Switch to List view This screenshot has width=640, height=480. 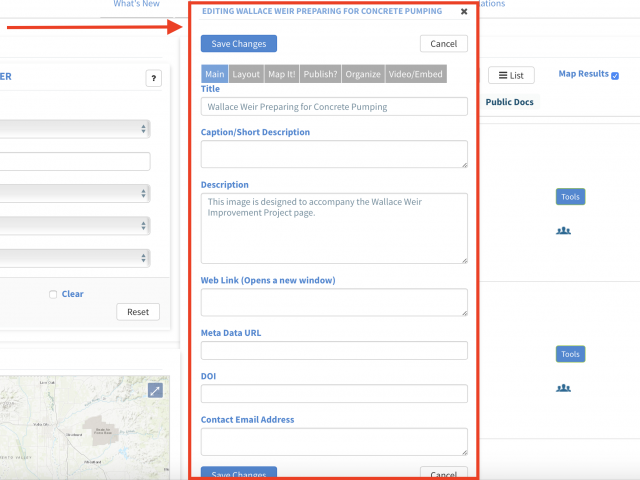[511, 75]
